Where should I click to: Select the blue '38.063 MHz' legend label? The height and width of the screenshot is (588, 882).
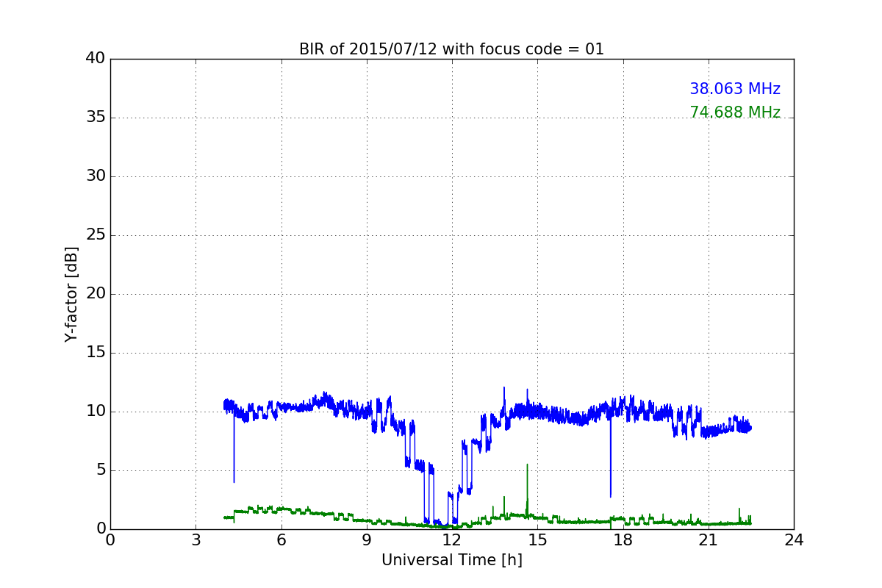(x=735, y=89)
